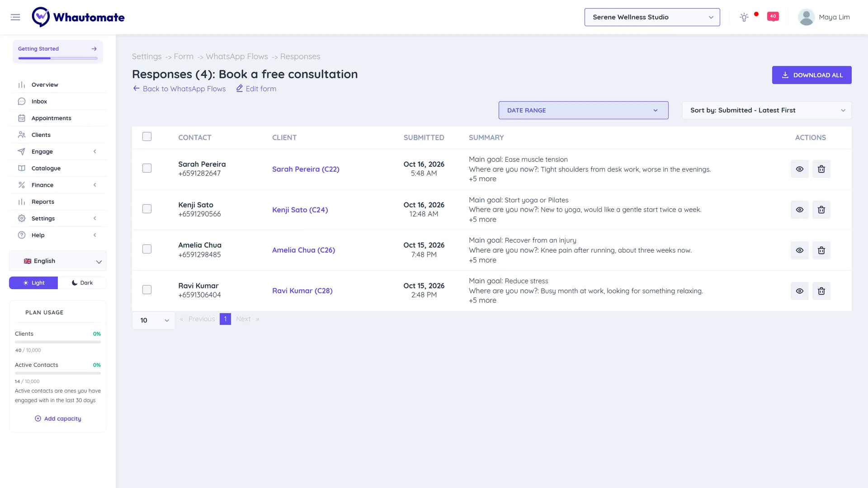Go to page 1 in pagination
The width and height of the screenshot is (868, 488).
225,319
